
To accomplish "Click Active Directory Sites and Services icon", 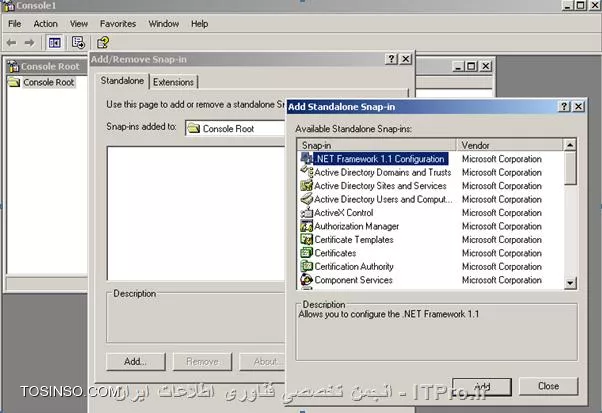I will click(x=306, y=185).
